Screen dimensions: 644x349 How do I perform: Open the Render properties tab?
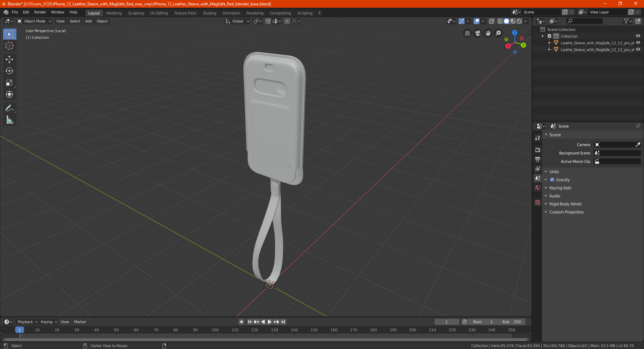538,150
